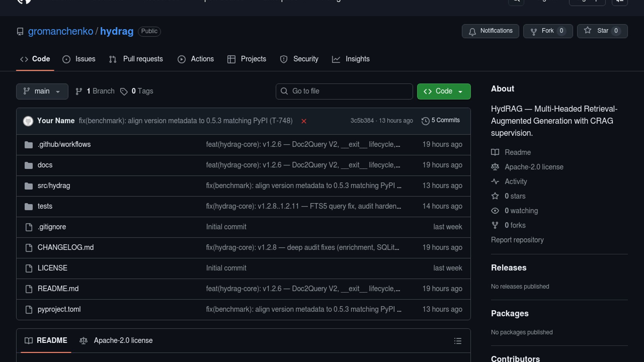
Task: Click the tags icon next to 0 Tags
Action: (124, 92)
